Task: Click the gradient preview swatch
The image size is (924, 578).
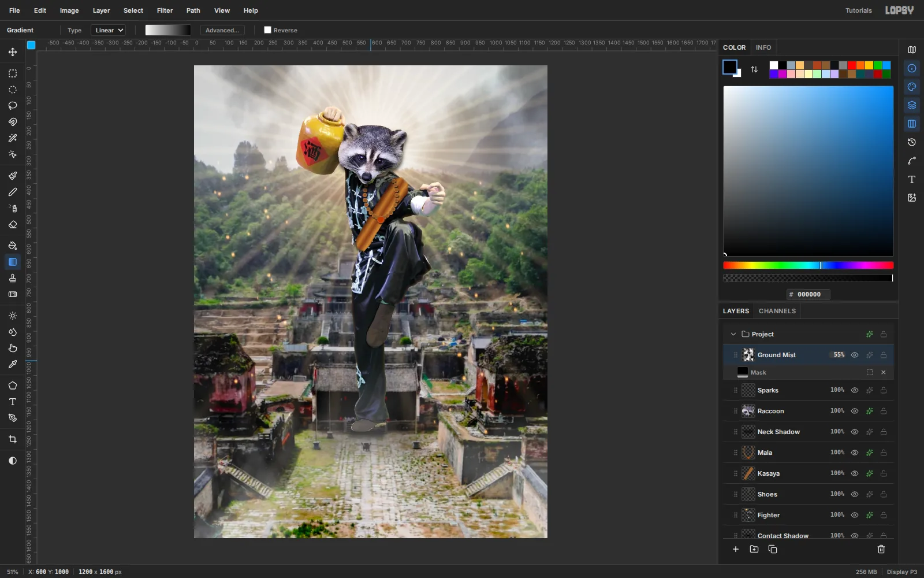Action: [x=168, y=30]
